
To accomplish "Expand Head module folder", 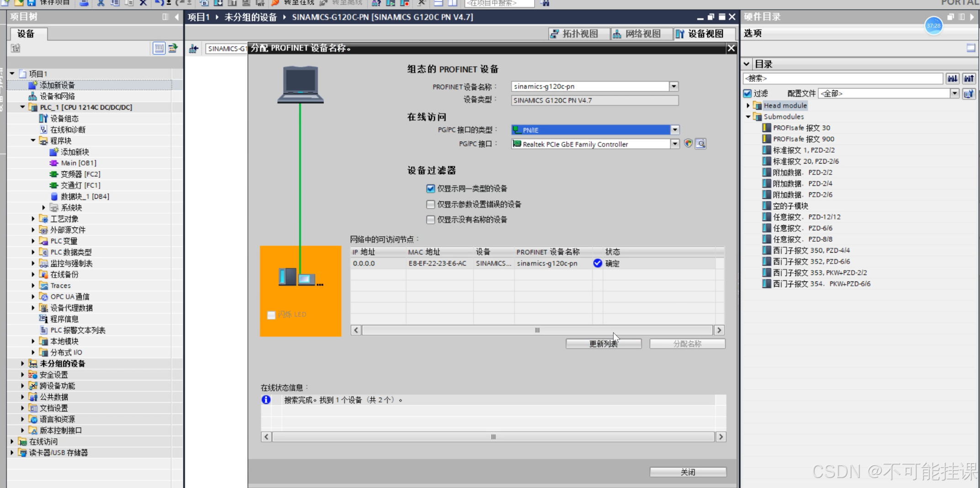I will (x=748, y=106).
